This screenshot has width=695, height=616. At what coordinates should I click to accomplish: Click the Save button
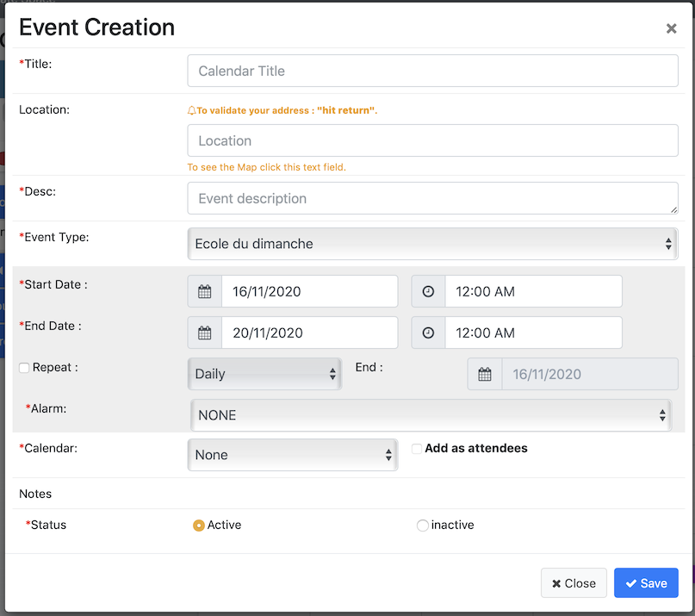point(646,582)
